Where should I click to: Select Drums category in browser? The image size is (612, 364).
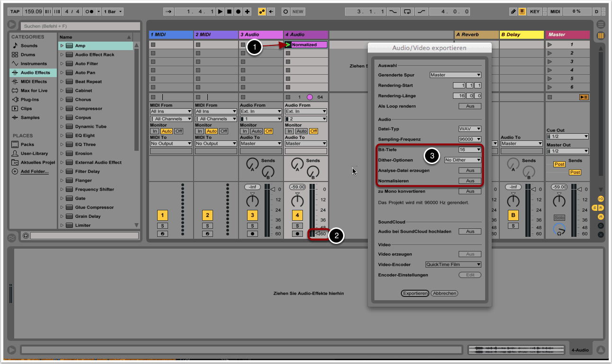(x=28, y=55)
